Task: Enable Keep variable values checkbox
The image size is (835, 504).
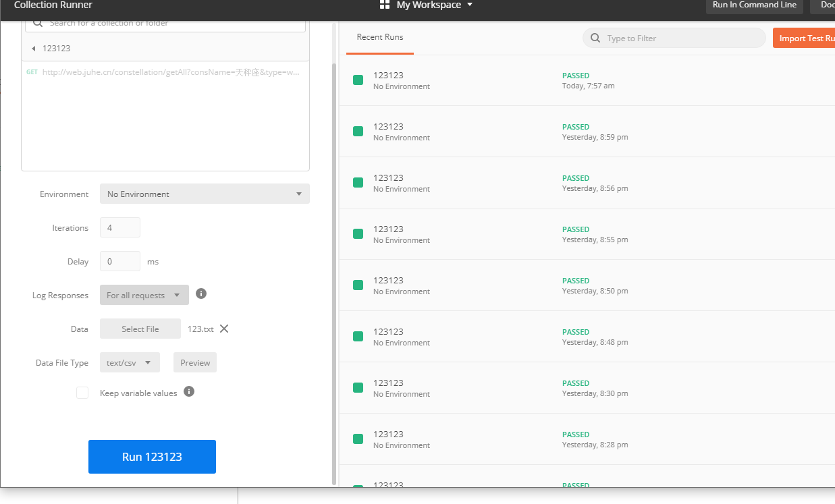Action: point(82,393)
